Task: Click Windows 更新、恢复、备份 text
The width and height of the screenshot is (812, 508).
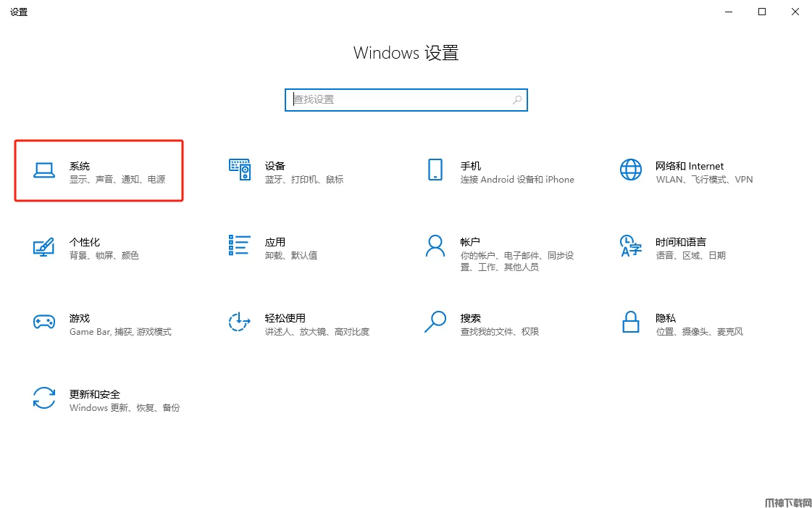Action: pyautogui.click(x=125, y=407)
